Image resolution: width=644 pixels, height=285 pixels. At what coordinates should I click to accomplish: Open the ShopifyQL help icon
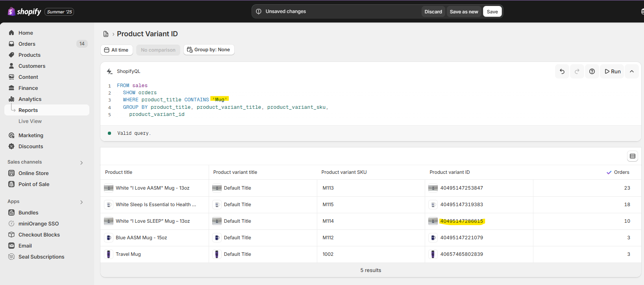click(x=592, y=71)
